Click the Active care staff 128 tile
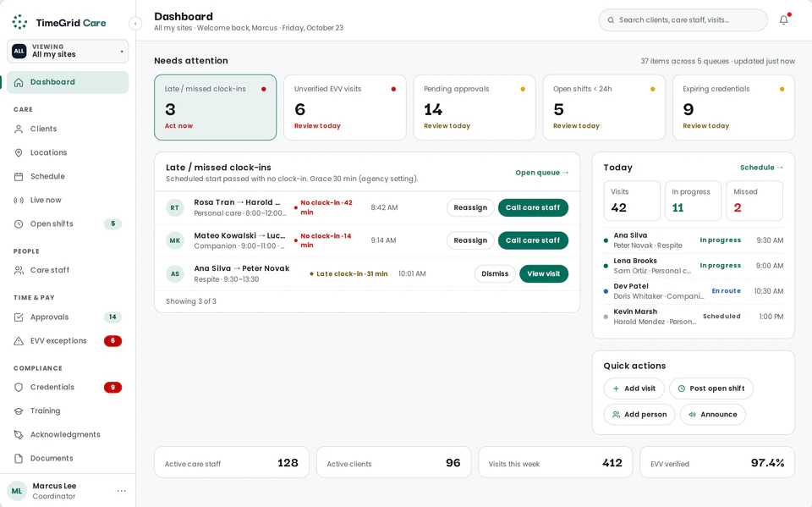Image resolution: width=812 pixels, height=507 pixels. click(x=232, y=462)
